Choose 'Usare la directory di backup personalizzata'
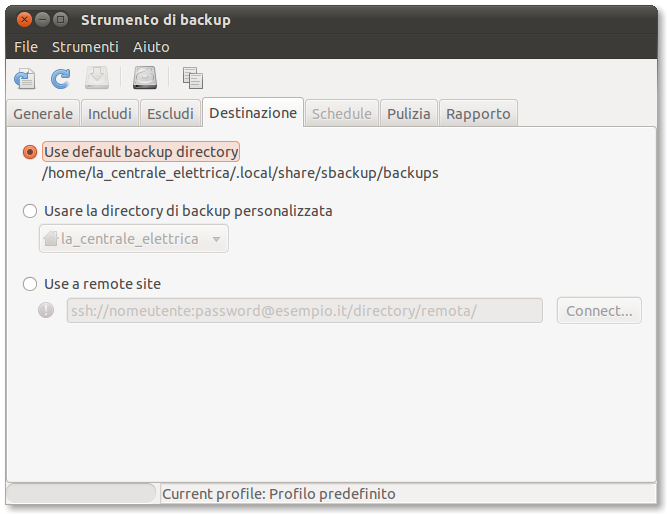 (30, 211)
